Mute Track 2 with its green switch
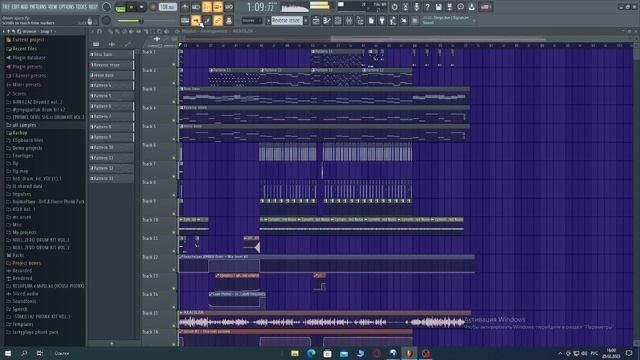The image size is (640, 360). (x=173, y=83)
